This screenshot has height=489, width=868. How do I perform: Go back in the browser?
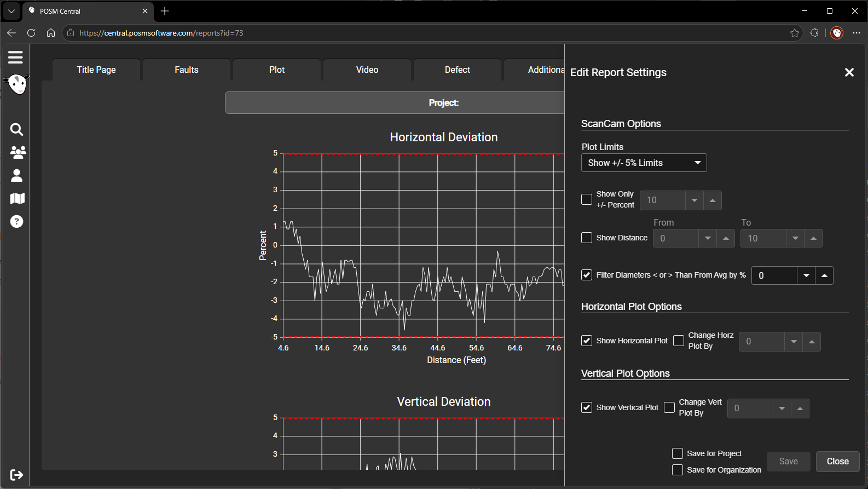click(x=11, y=33)
